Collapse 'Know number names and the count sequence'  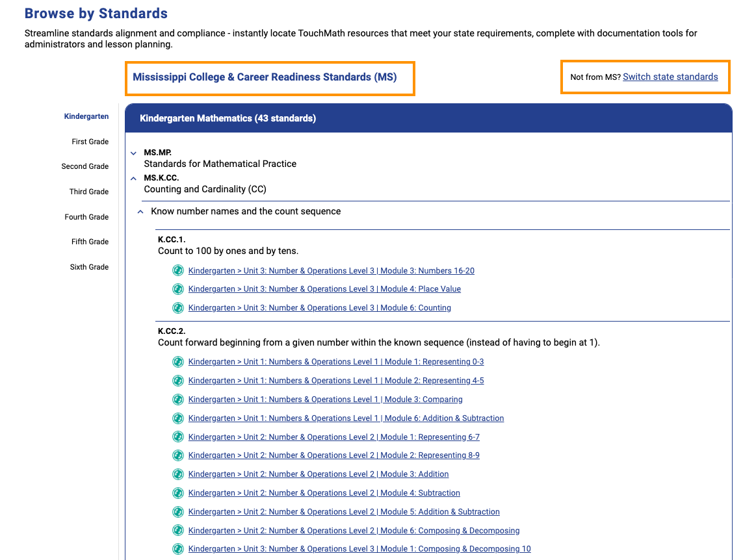pos(140,212)
